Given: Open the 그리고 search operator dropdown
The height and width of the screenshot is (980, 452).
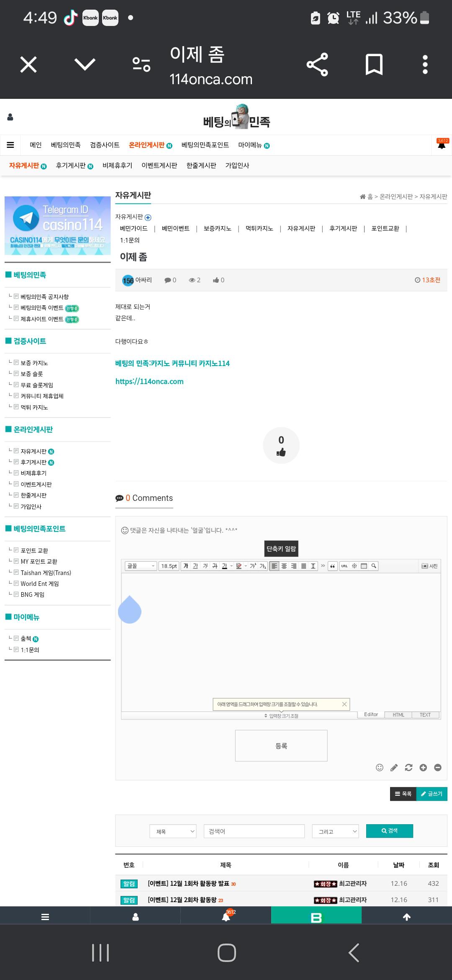Looking at the screenshot, I should pos(336,831).
